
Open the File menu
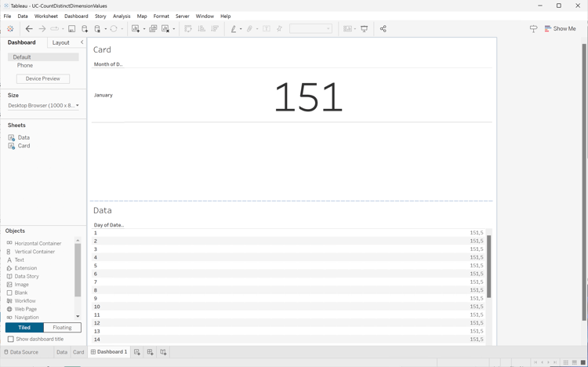pyautogui.click(x=7, y=16)
